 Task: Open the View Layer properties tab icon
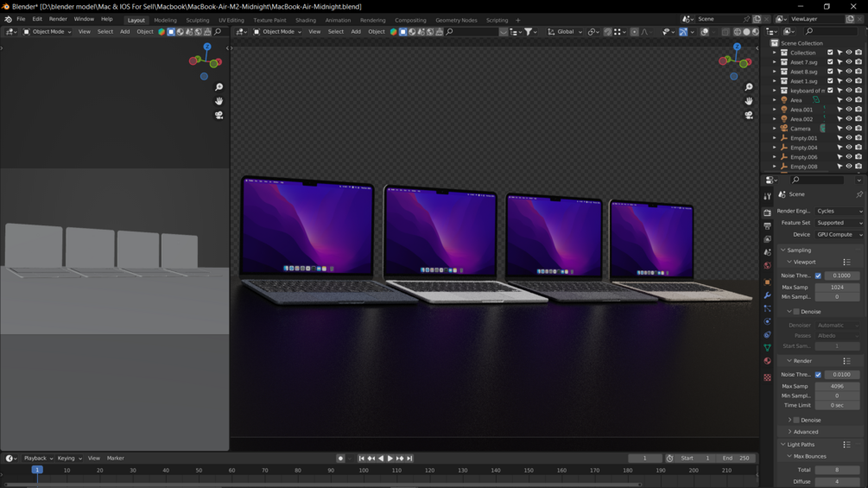pos(767,239)
